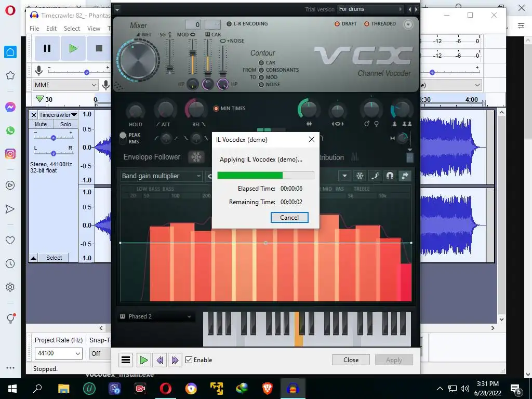Open Brave browser from the taskbar
This screenshot has width=532, height=399.
point(268,389)
